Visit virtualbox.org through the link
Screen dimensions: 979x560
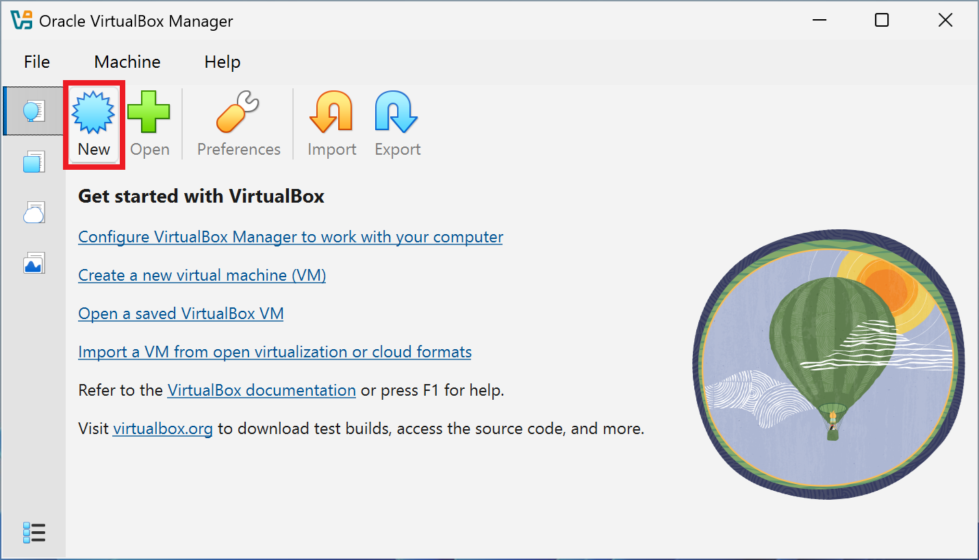[x=162, y=428]
